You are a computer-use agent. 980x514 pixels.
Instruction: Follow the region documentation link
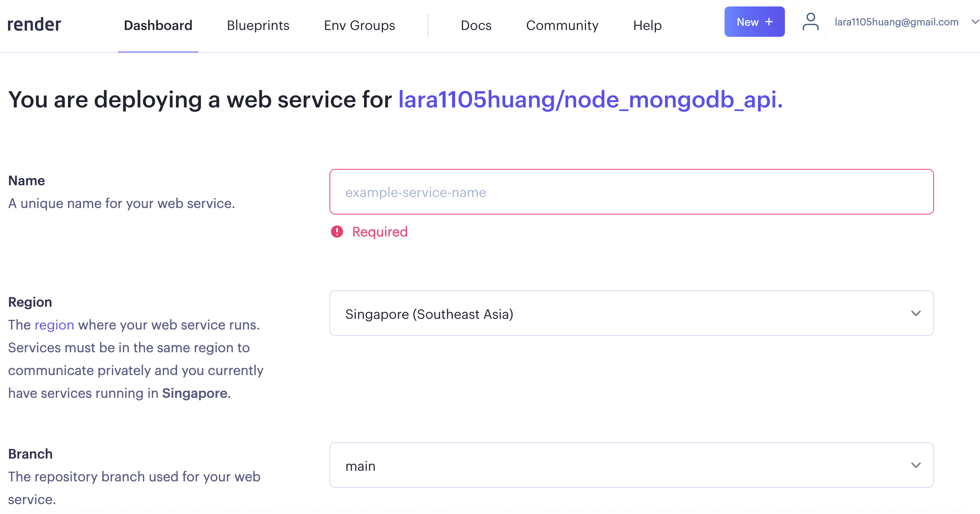point(54,325)
